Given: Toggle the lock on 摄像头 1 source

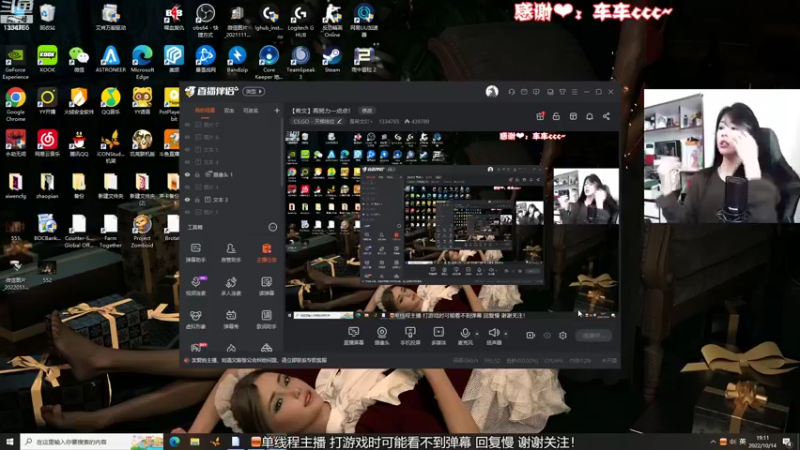Looking at the screenshot, I should click(x=197, y=174).
